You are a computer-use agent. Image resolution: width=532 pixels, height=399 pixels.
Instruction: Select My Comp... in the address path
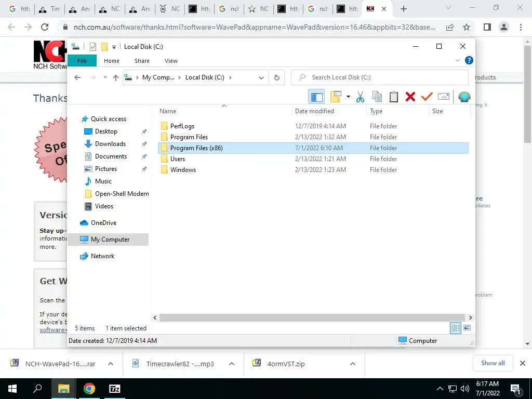click(158, 77)
